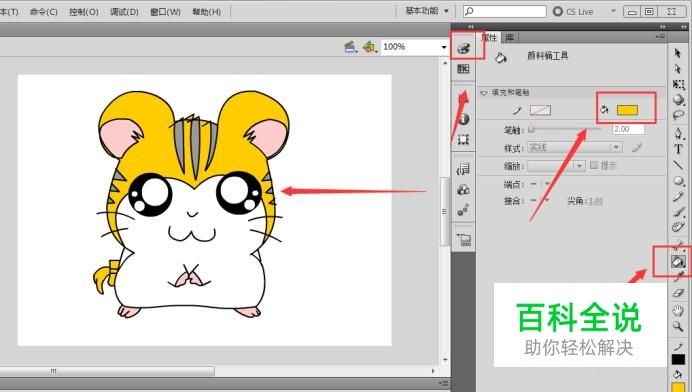Click the yellow fill color swatch
This screenshot has width=692, height=392.
coord(627,110)
